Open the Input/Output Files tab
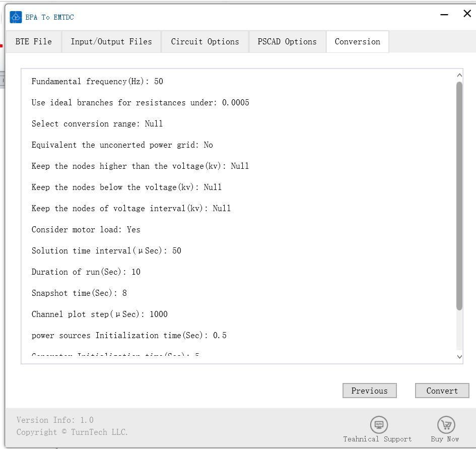476x449 pixels. (111, 42)
